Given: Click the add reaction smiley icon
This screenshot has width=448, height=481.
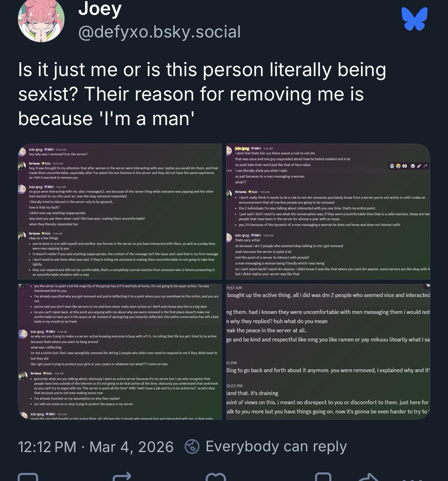Looking at the screenshot, I should click(x=412, y=166).
